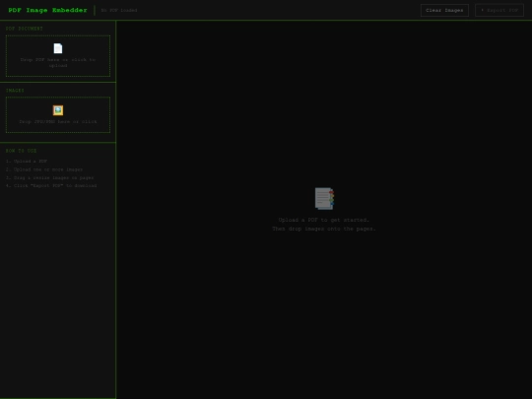Click the 'No PDF loaded' status text
Screen dimensions: 532x399
point(119,10)
